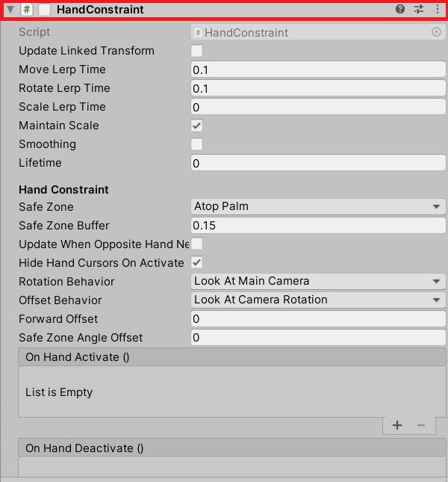Toggle Update Linked Transform checkbox
Viewport: 448px width, 482px height.
(196, 51)
